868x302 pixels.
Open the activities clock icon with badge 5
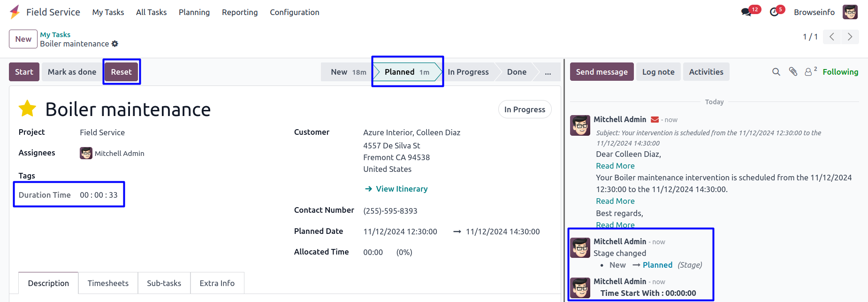tap(774, 12)
